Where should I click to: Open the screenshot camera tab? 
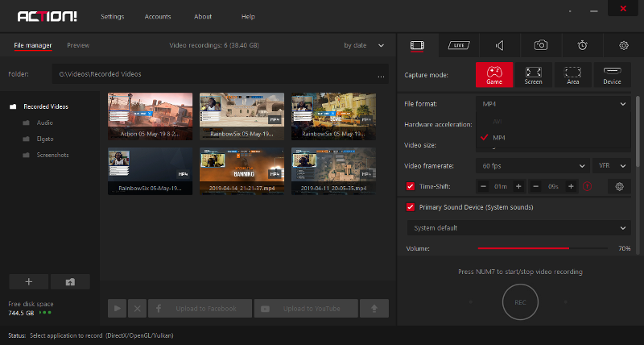[x=540, y=45]
